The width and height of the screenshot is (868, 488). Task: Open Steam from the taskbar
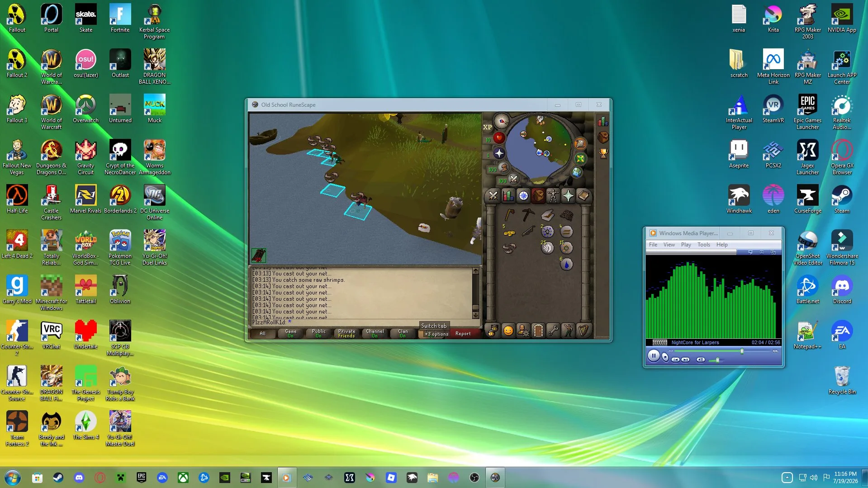coord(58,478)
